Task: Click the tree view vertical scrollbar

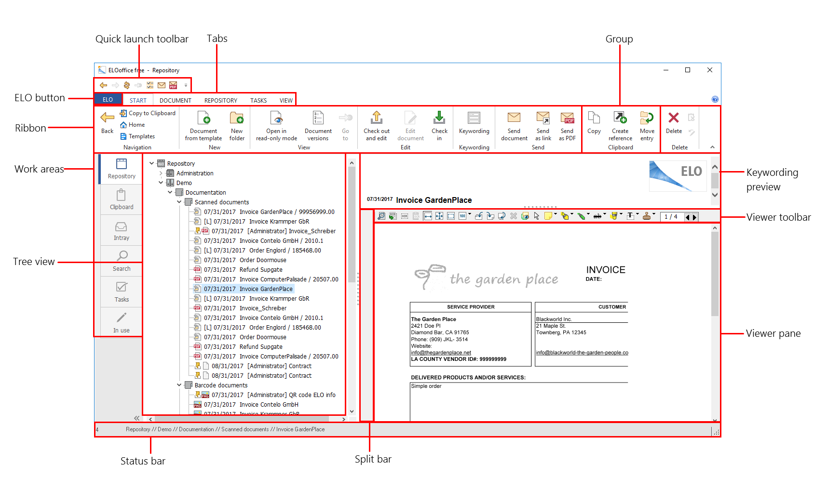Action: 352,288
